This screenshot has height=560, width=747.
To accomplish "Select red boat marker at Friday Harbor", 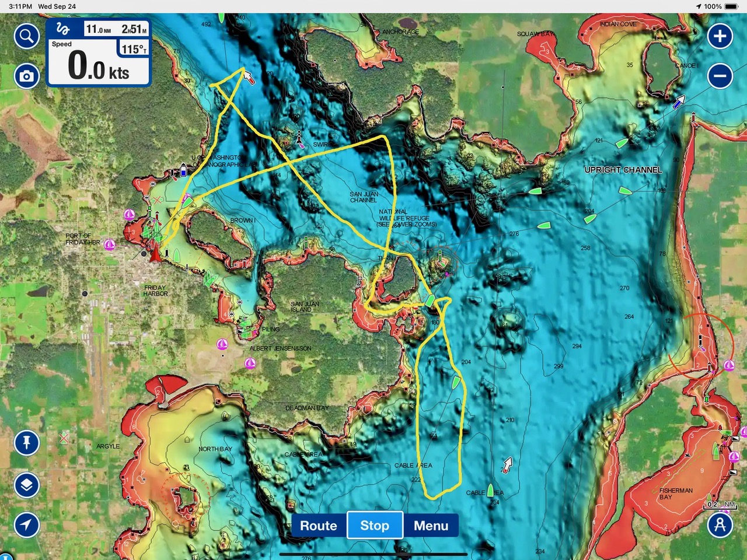I will [155, 254].
